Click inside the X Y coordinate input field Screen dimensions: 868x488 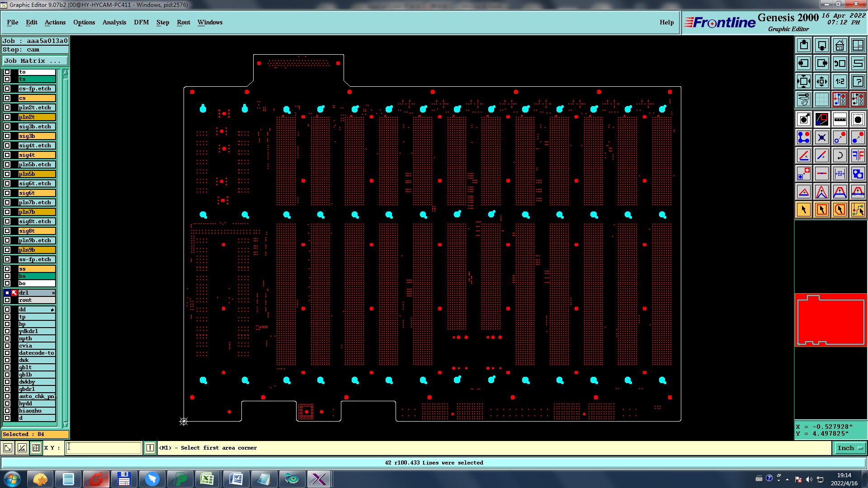[104, 448]
